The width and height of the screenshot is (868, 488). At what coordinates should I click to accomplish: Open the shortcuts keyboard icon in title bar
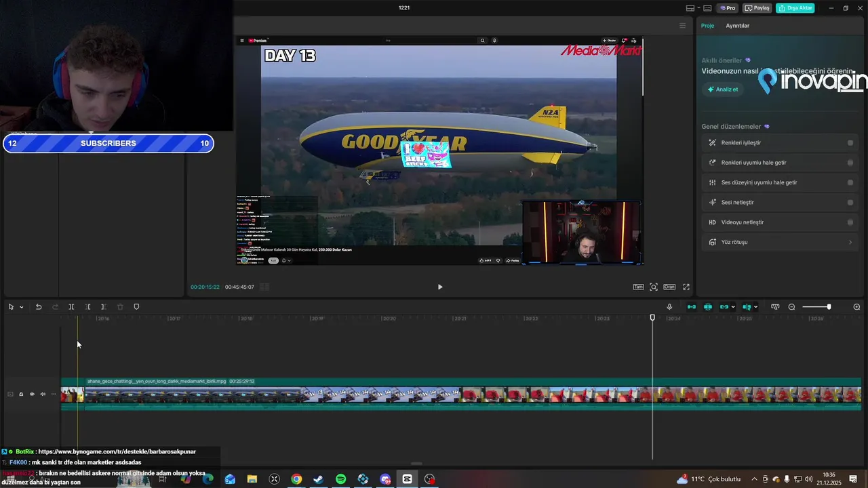[x=707, y=8]
